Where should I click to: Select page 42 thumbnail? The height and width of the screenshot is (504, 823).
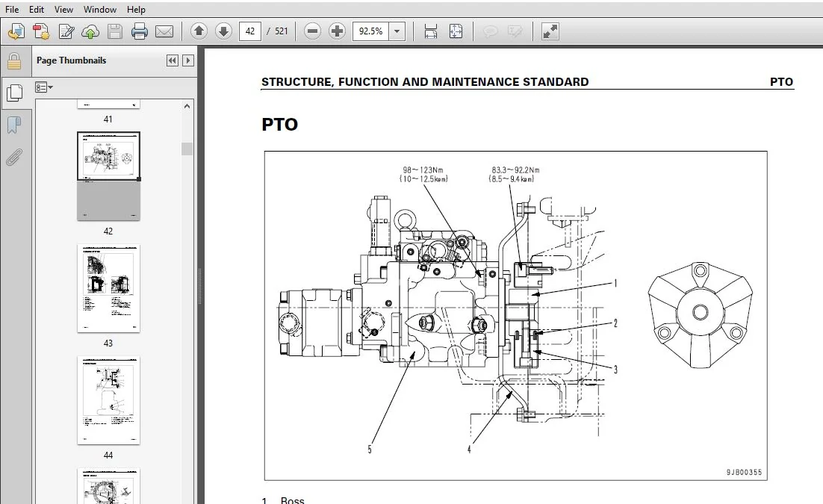108,176
